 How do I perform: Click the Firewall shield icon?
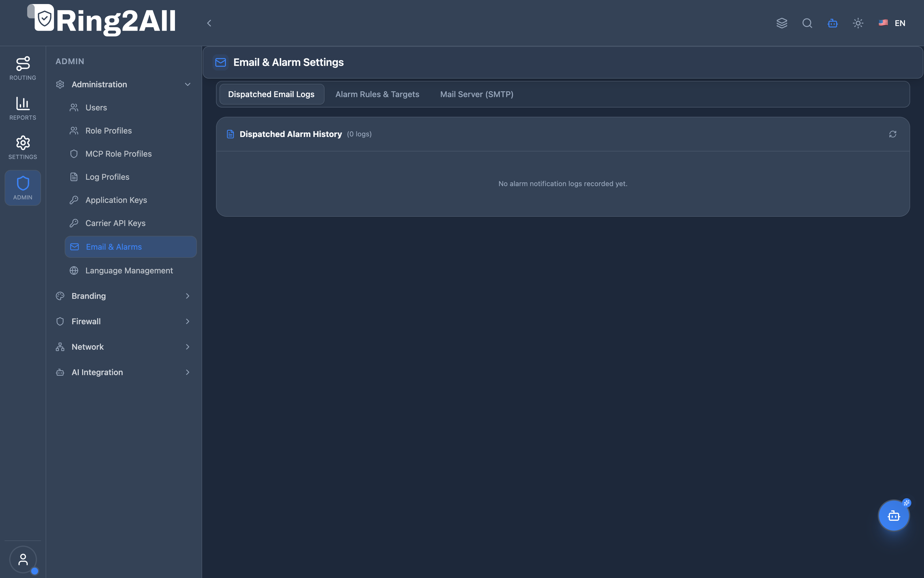[x=60, y=321]
